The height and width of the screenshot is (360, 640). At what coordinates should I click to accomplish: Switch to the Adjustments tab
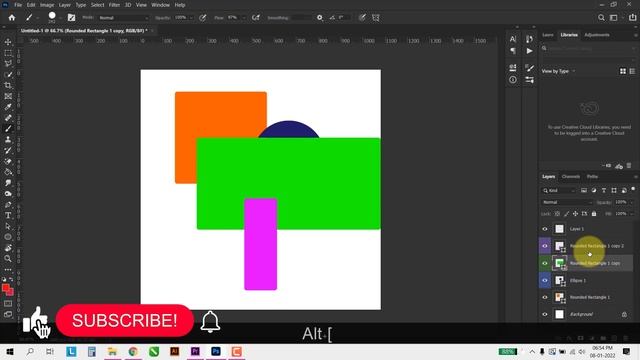(x=597, y=35)
